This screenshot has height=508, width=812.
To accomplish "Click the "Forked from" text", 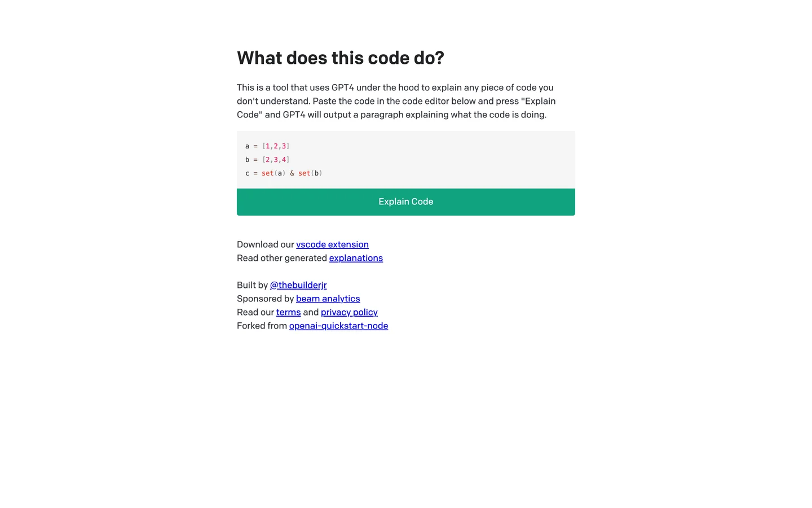I will [x=262, y=326].
